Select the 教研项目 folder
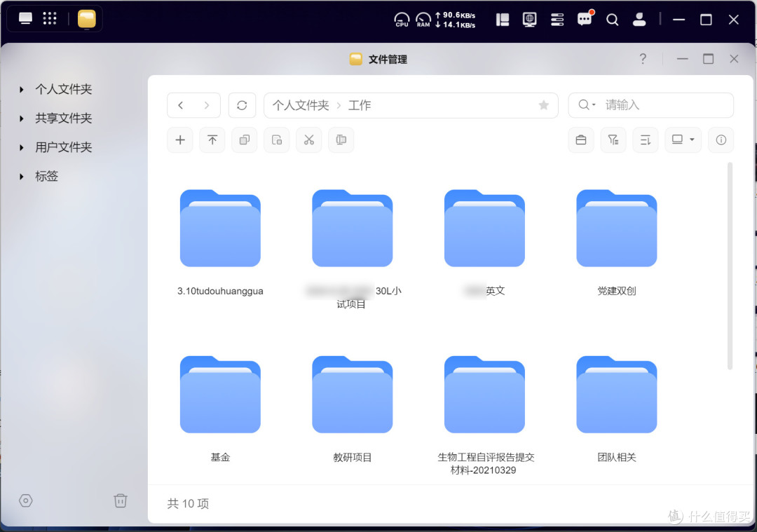The width and height of the screenshot is (757, 532). click(353, 395)
